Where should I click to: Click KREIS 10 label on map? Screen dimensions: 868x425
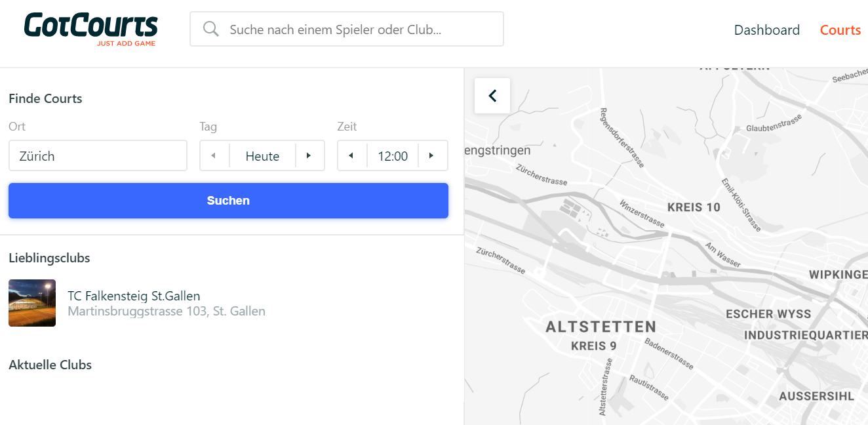tap(693, 207)
